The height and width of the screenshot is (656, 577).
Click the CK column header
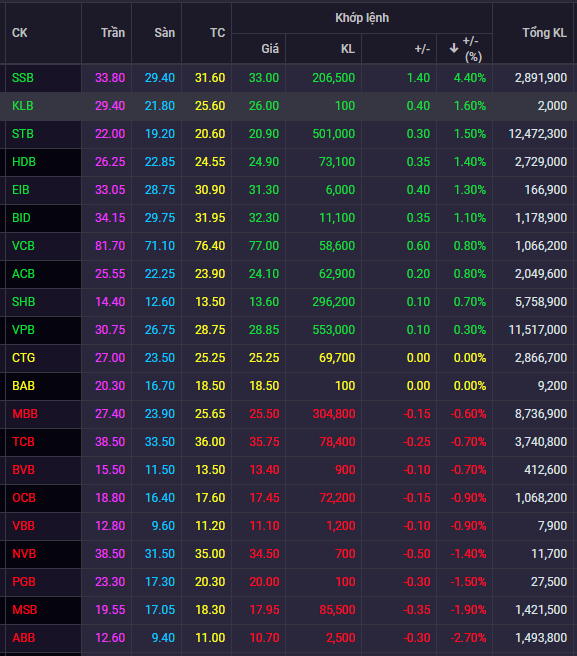tap(20, 33)
